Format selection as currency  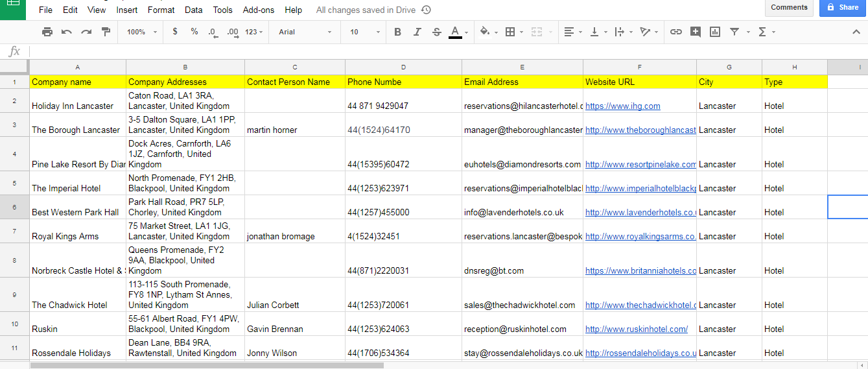(x=175, y=32)
